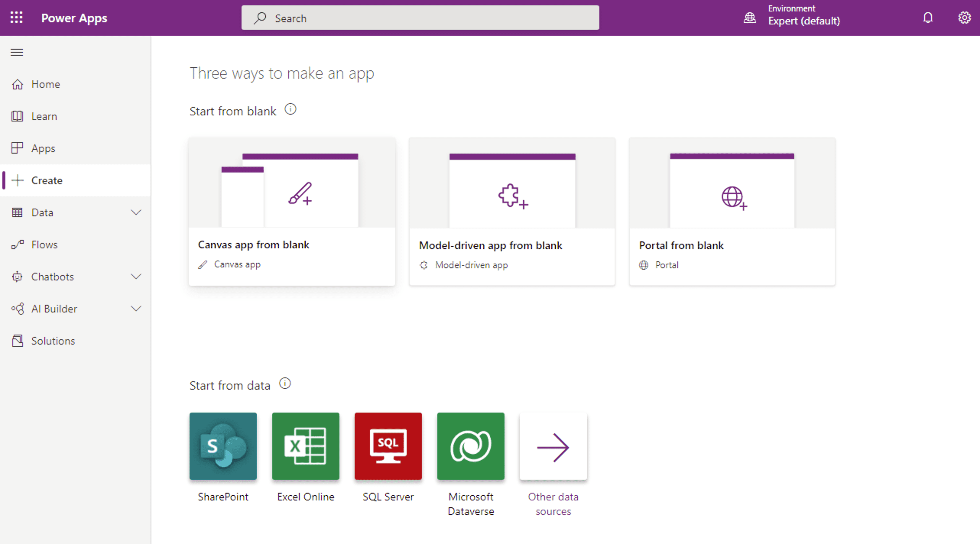Screen dimensions: 980x544
Task: Collapse the sidebar with hamburger menu
Action: [x=16, y=52]
